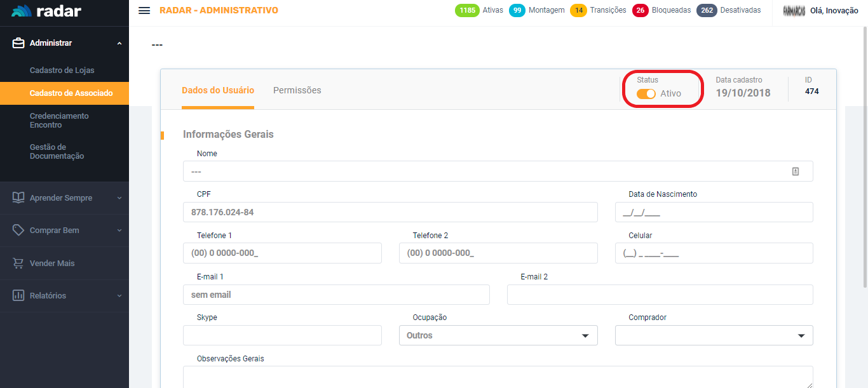The image size is (868, 388).
Task: Click the Aprender Sempre book icon
Action: coord(18,198)
